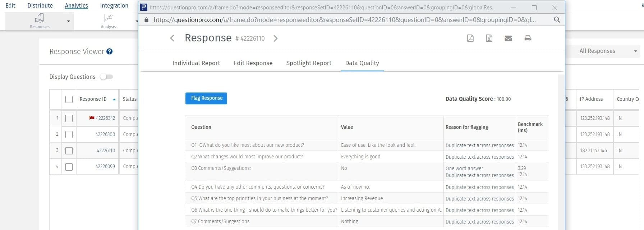Print the response with printer icon

[x=528, y=38]
